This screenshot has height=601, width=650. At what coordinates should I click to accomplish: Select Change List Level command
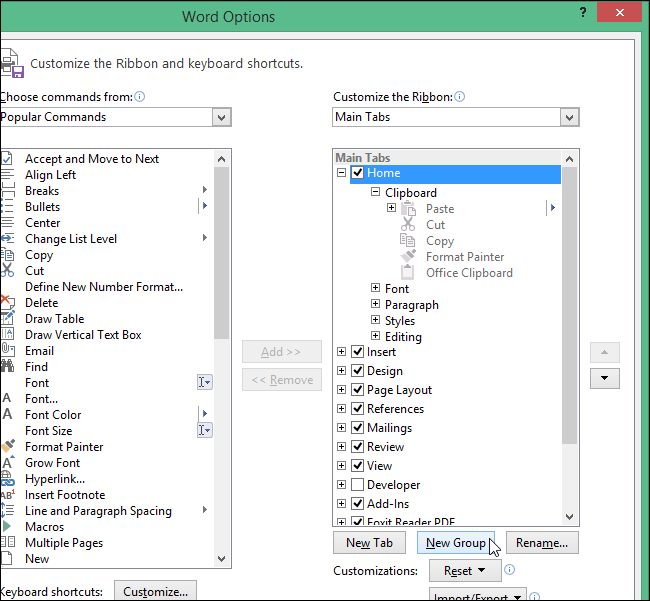click(106, 239)
